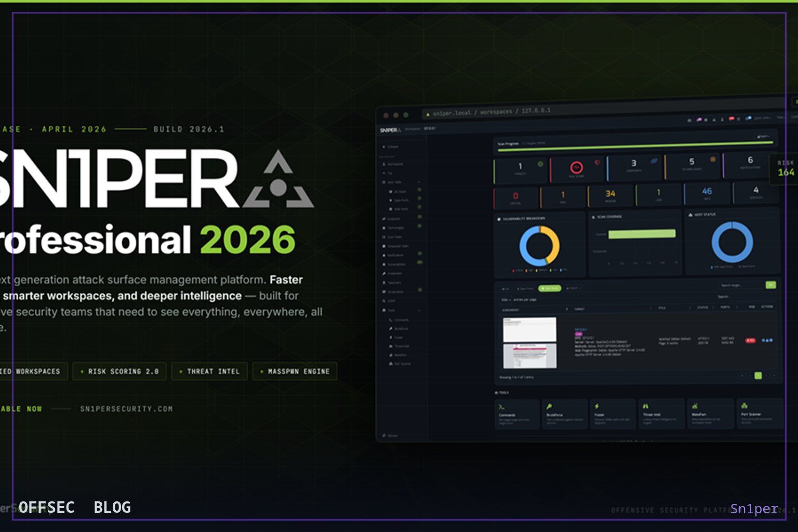Open the Export dropdown above scan progress
Screen dimensions: 798x532
point(763,136)
